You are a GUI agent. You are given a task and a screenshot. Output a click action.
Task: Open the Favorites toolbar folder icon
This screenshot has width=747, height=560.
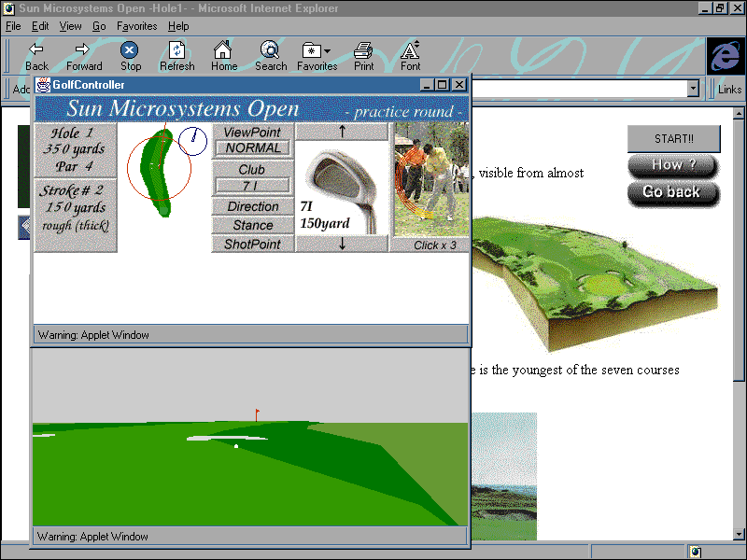coord(311,50)
